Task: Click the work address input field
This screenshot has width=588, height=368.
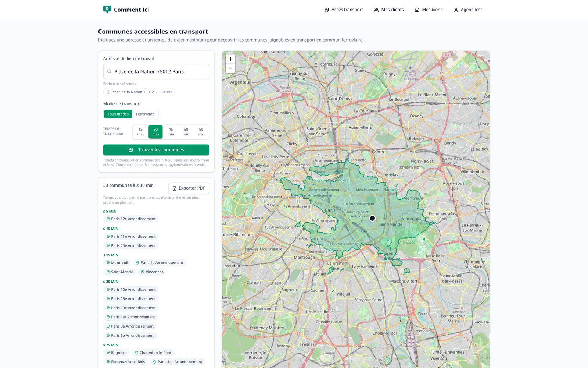Action: coord(156,71)
